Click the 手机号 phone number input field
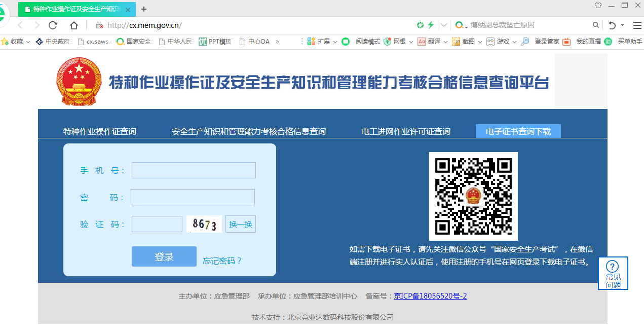 click(193, 170)
